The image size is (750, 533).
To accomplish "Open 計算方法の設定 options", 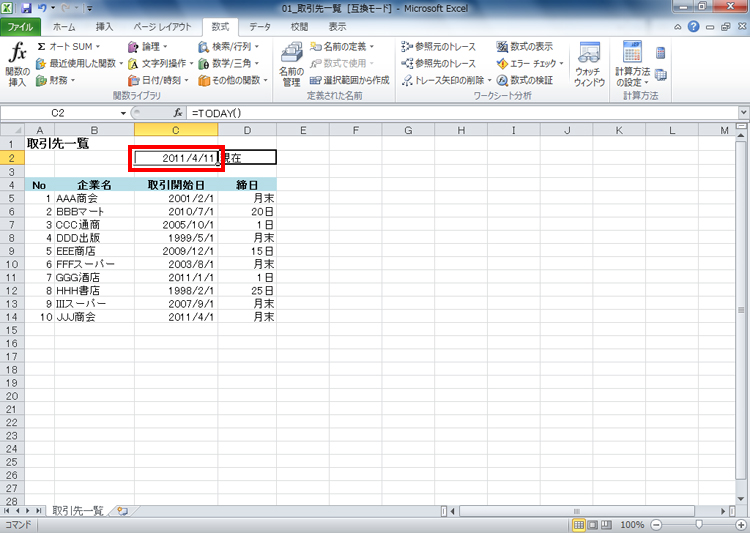I will coord(632,65).
